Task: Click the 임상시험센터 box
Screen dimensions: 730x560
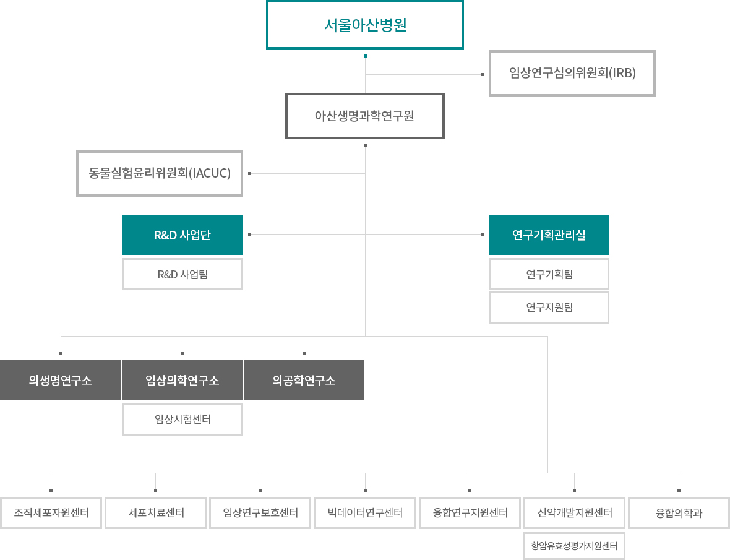Action: (x=182, y=420)
